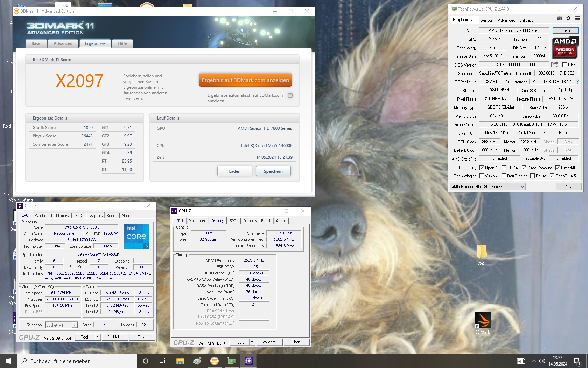Screen dimensions: 588x368
Task: Open Cortana circle icon on taskbar
Action: 146,361
